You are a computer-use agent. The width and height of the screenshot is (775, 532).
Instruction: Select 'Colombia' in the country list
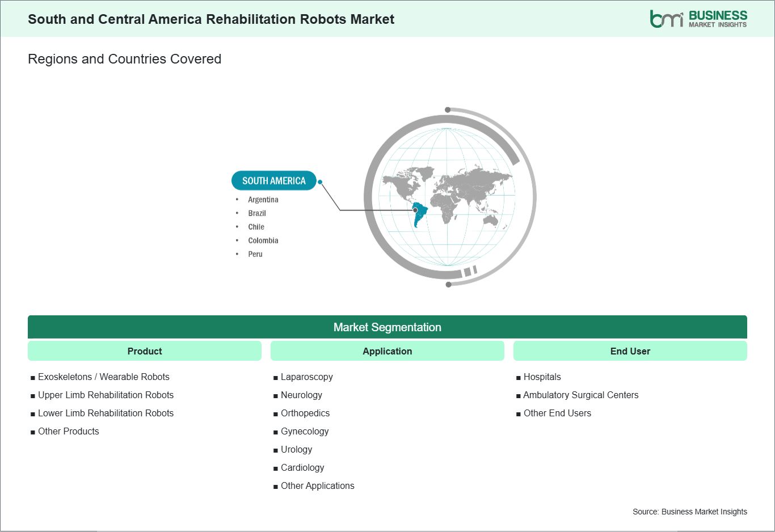(x=263, y=240)
